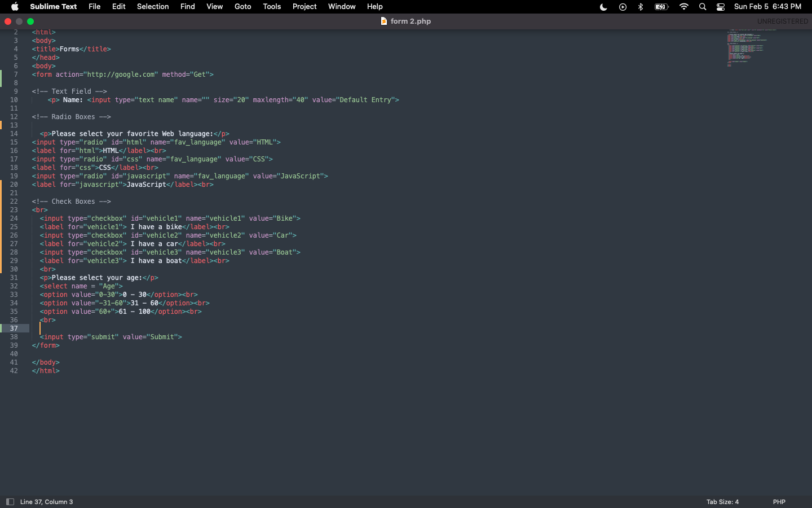Click the label for="css" line

(x=95, y=168)
